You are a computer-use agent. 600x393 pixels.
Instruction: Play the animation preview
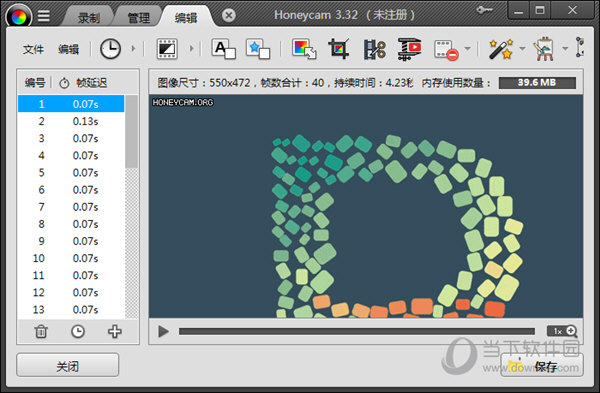(163, 331)
